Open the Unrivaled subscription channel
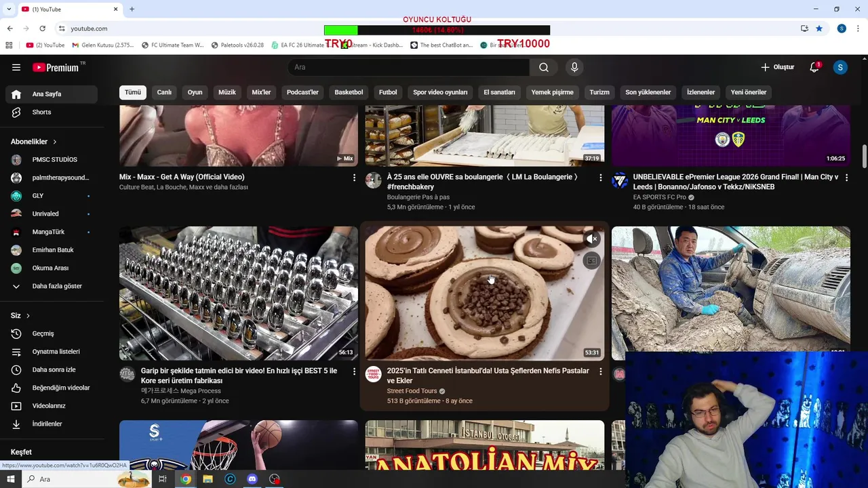This screenshot has height=488, width=868. [52, 213]
